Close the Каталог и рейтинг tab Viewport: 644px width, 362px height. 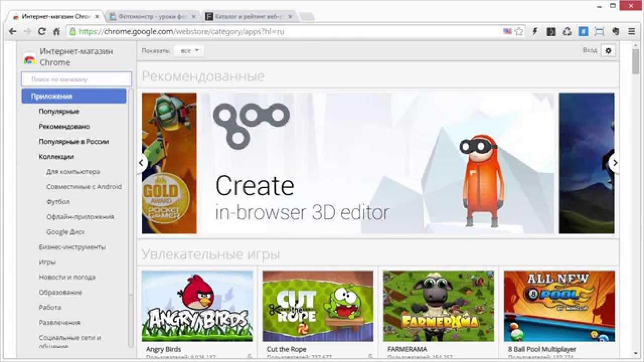coord(290,17)
